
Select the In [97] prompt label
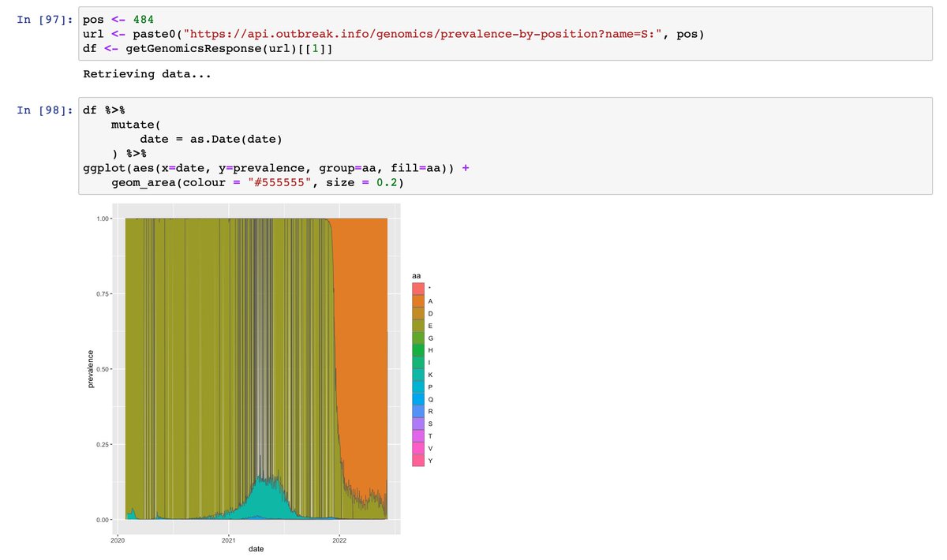(x=44, y=20)
